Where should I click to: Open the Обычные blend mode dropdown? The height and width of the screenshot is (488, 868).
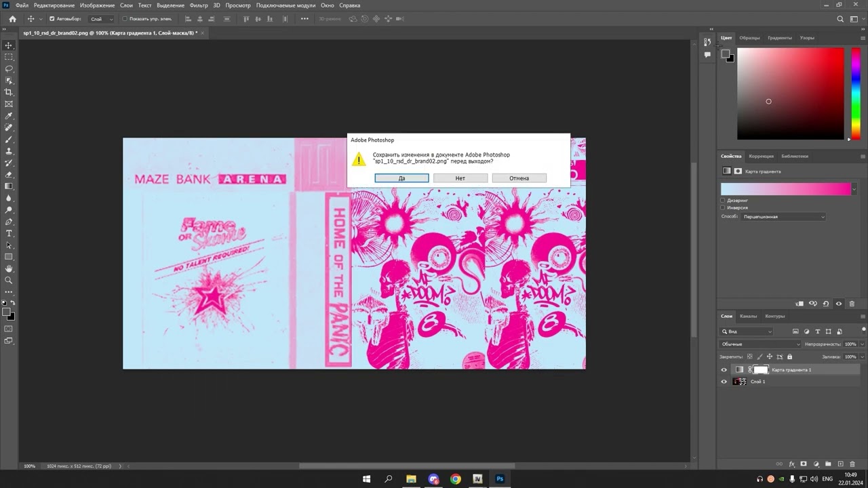(760, 344)
